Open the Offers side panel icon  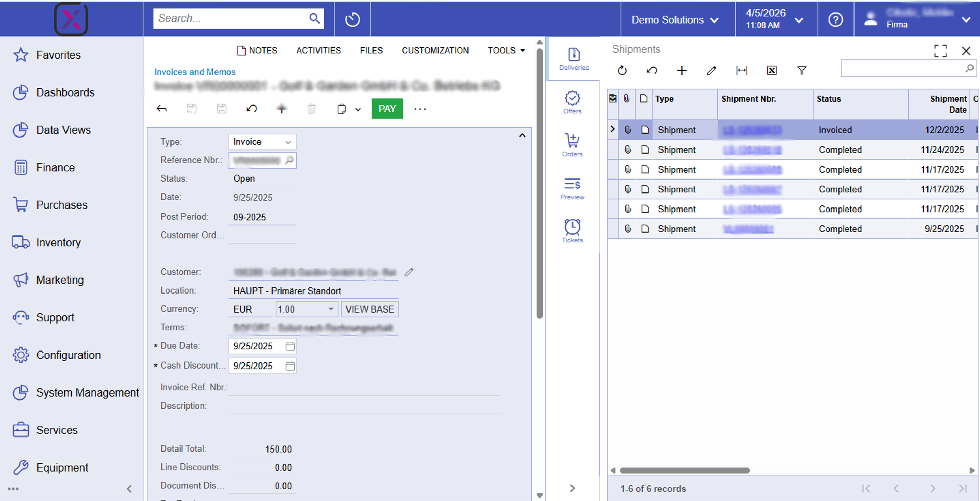coord(572,102)
